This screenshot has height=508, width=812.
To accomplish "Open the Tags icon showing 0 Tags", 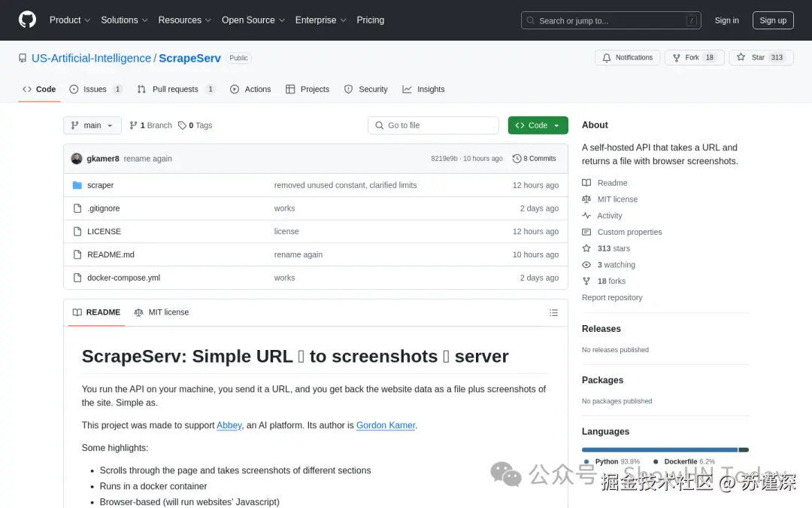I will [x=182, y=125].
